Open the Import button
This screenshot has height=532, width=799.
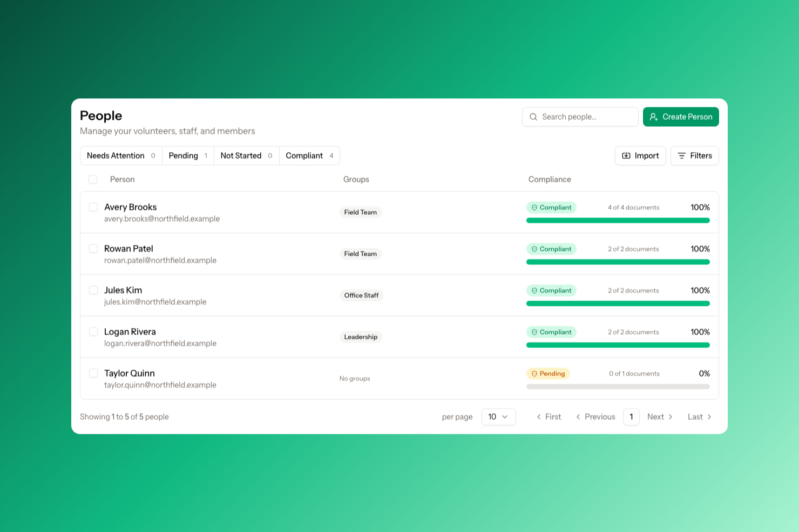640,155
